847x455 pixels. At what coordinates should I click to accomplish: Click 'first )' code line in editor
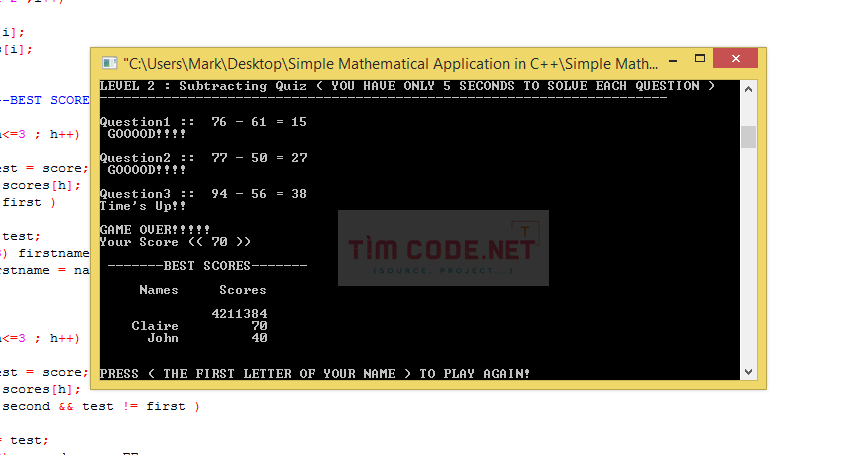[x=29, y=203]
